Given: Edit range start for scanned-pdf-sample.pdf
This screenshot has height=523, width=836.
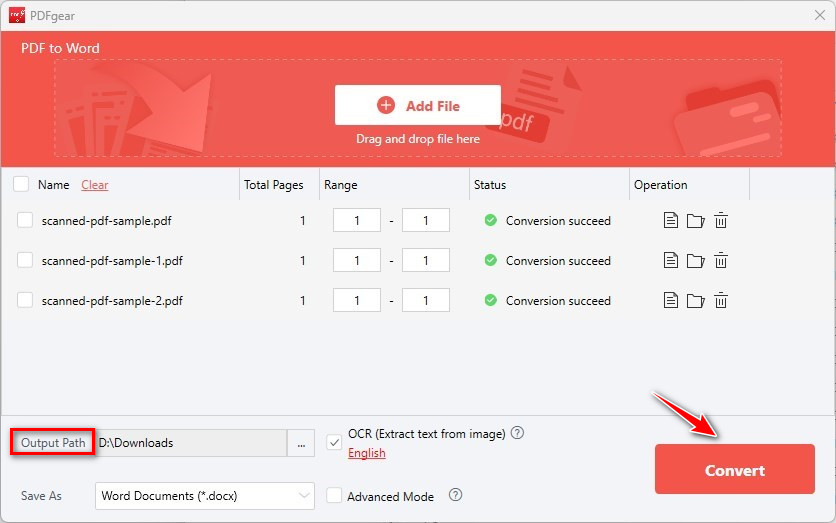Looking at the screenshot, I should (x=357, y=220).
